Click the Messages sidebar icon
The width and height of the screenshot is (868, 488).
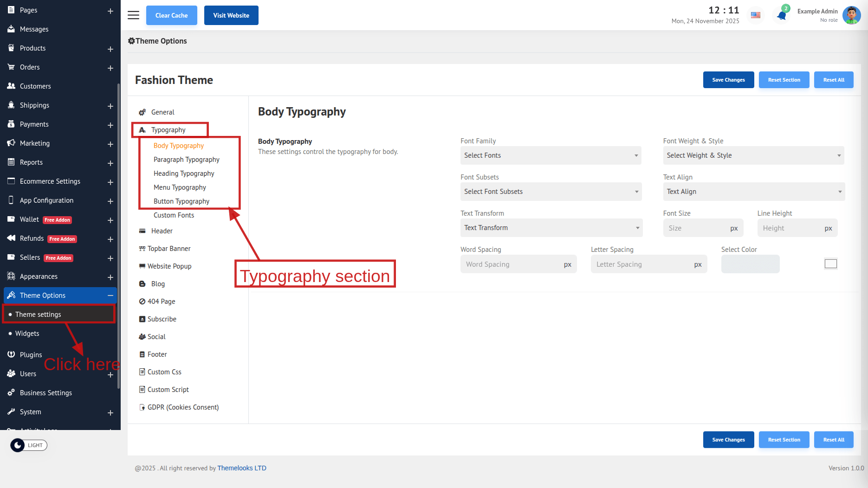point(11,29)
